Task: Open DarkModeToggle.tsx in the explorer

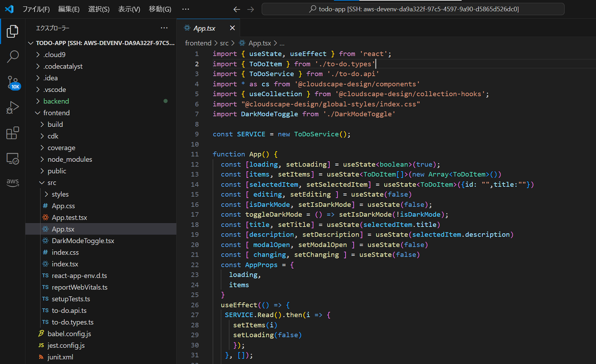Action: point(83,241)
